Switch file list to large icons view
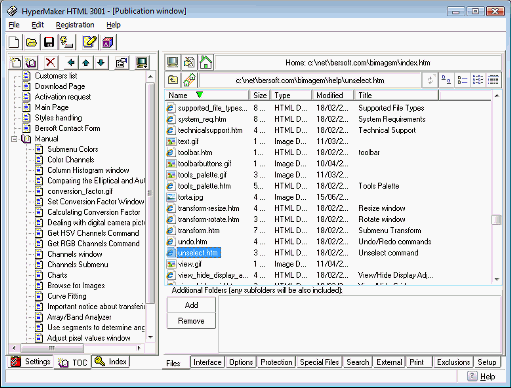 point(446,80)
